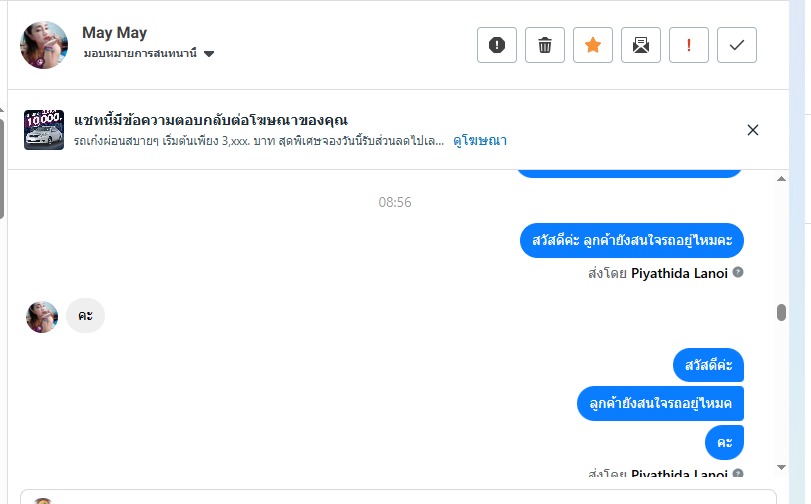Delete conversation with trash icon
This screenshot has width=811, height=504.
point(545,45)
